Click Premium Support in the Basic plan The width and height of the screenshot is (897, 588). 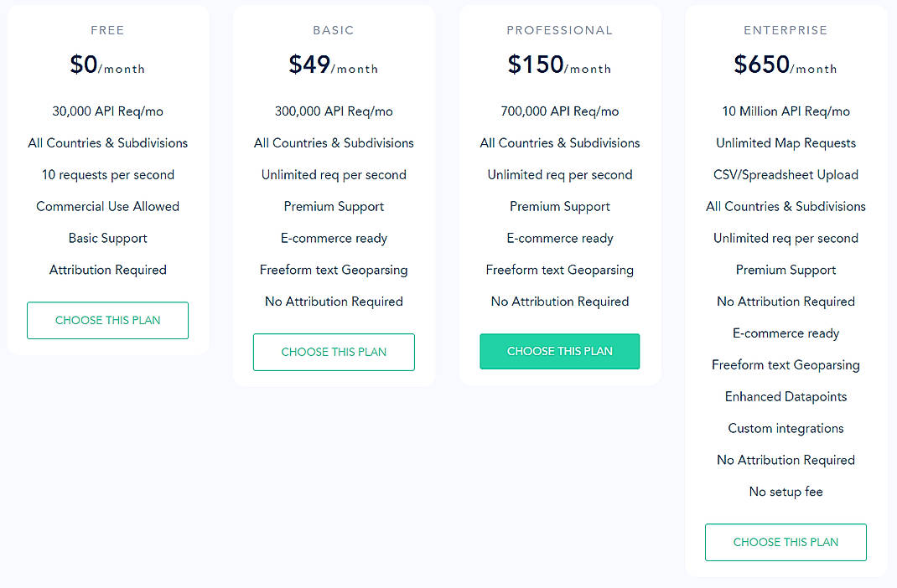pos(334,206)
